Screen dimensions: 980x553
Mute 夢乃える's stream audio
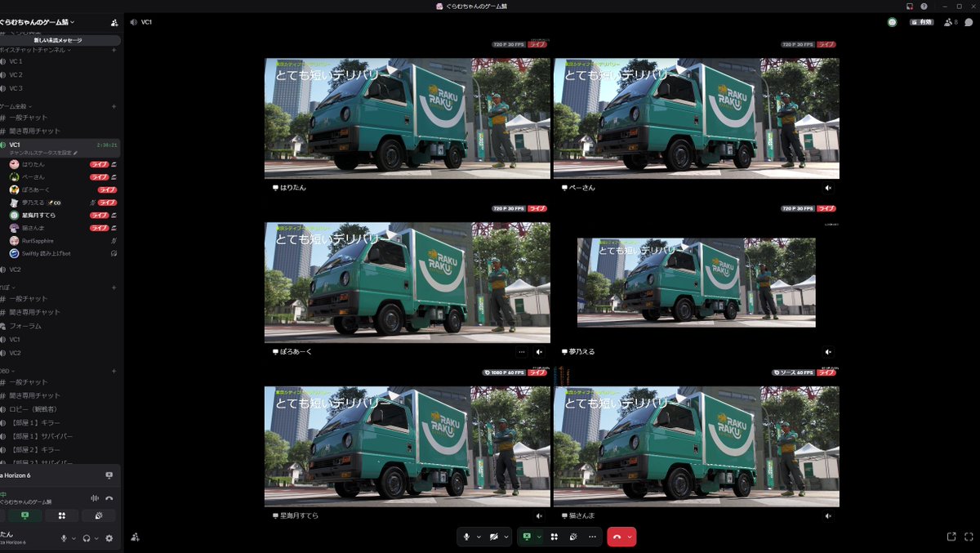point(828,352)
